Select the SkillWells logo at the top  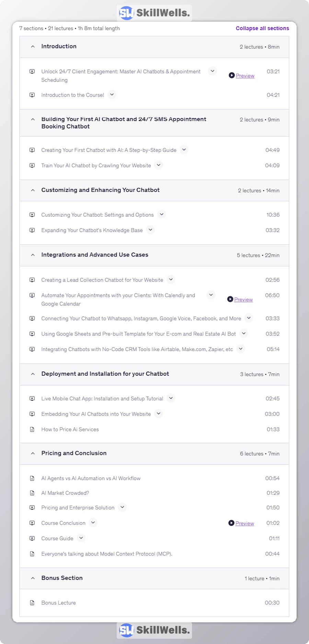tap(153, 13)
